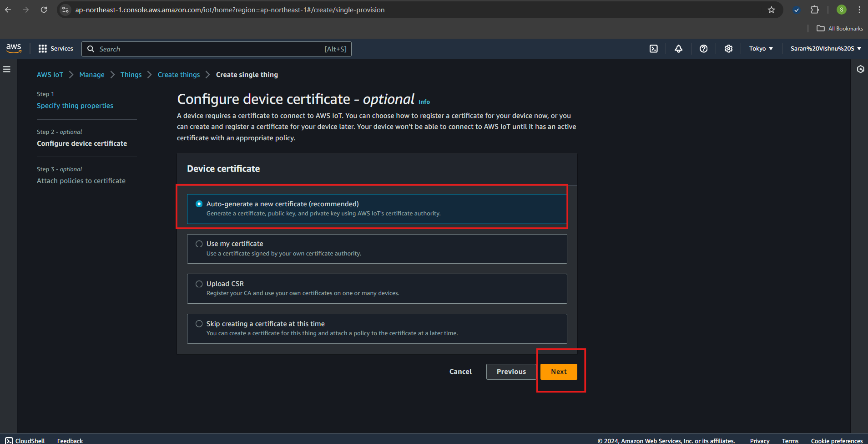
Task: Choose 'Skip creating a certificate at this time'
Action: pos(199,324)
